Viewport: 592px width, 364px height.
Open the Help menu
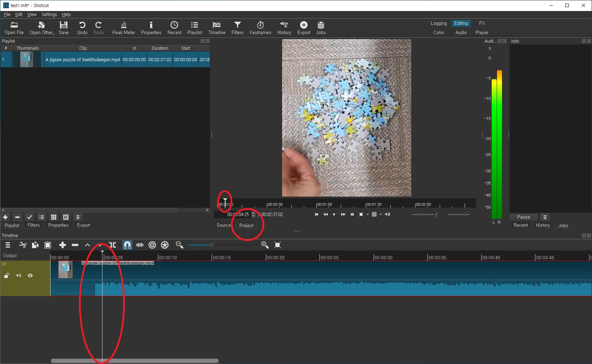coord(66,15)
